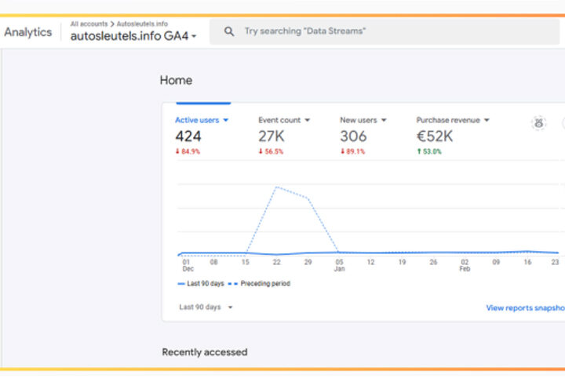
Task: Click Last 90 days legend entry
Action: [x=201, y=284]
